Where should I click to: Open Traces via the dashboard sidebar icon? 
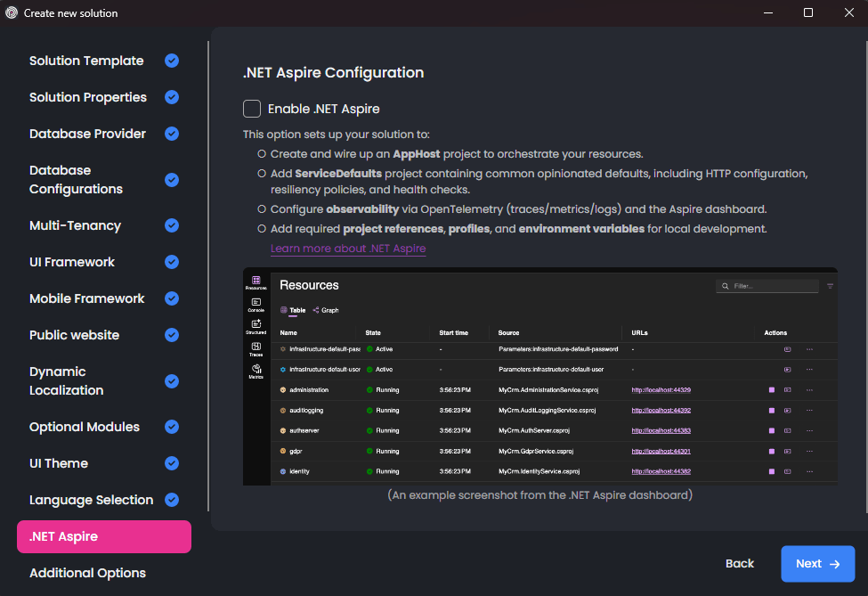click(256, 347)
